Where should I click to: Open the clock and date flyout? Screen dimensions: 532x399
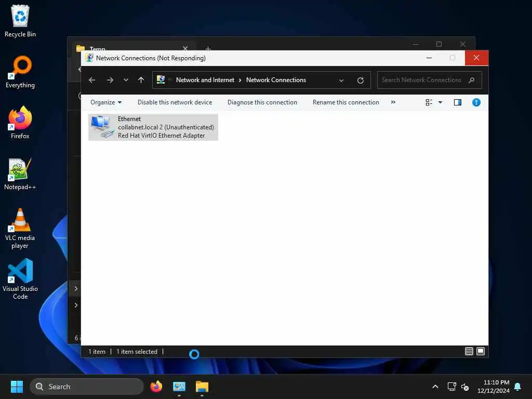494,387
